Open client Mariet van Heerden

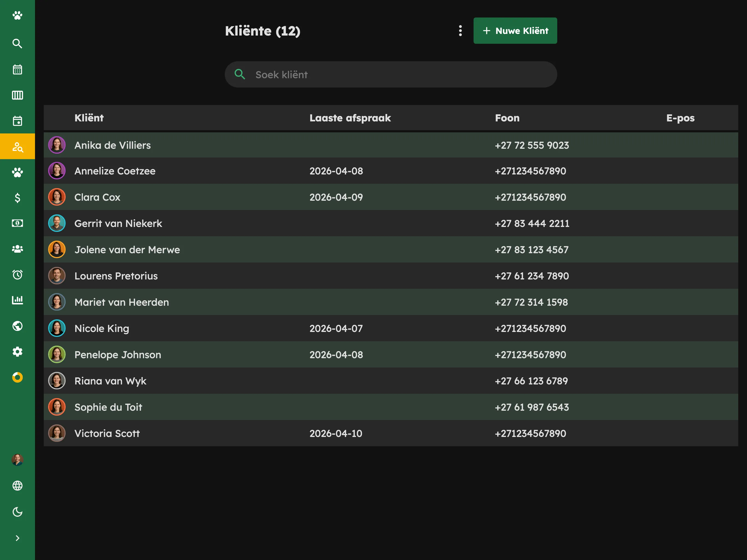pos(391,302)
